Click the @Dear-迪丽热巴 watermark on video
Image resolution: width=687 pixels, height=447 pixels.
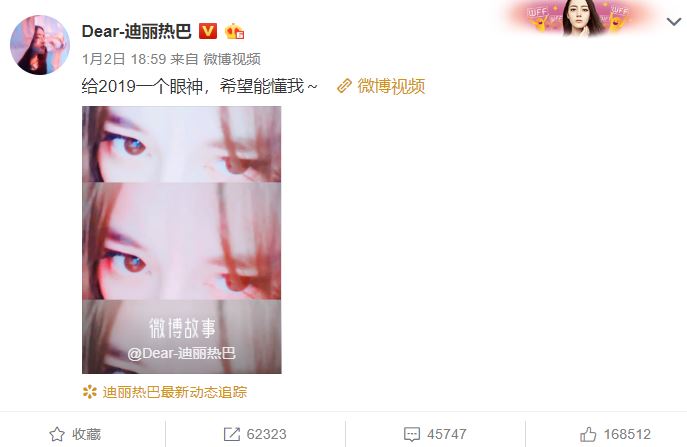(182, 353)
